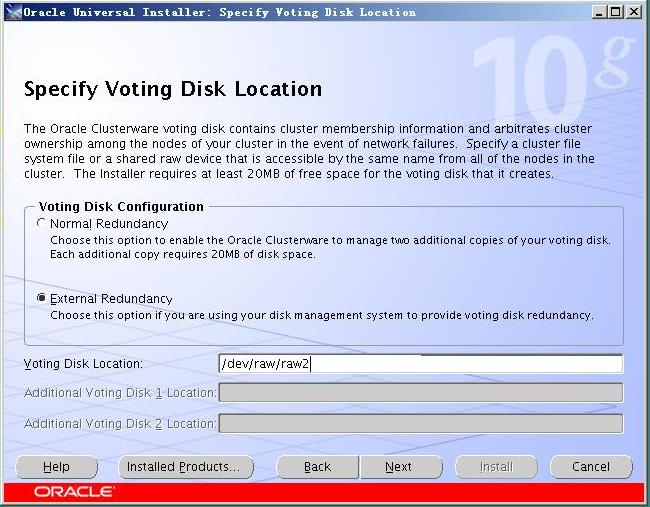This screenshot has height=507, width=650.
Task: Click 'Additional Voting Disk 2 Location:' label
Action: 120,424
